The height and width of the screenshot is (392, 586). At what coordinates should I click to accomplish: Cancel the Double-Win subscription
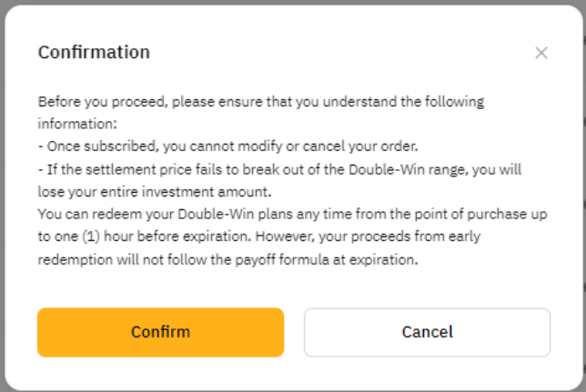[x=427, y=332]
